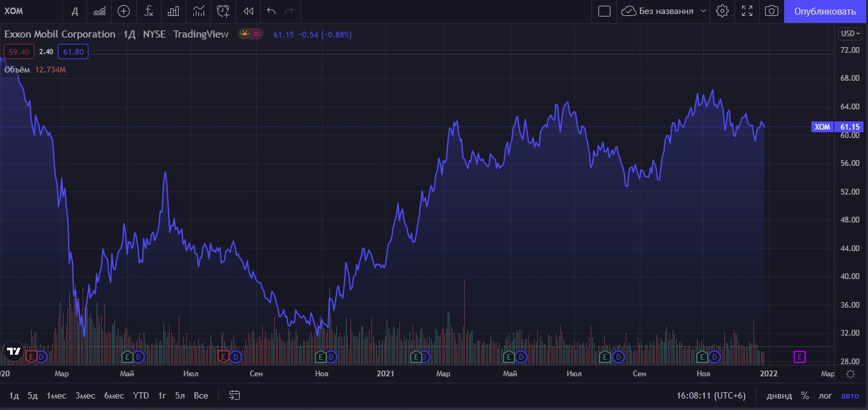Open the Д interval selector
This screenshot has width=868, height=410.
coord(75,11)
